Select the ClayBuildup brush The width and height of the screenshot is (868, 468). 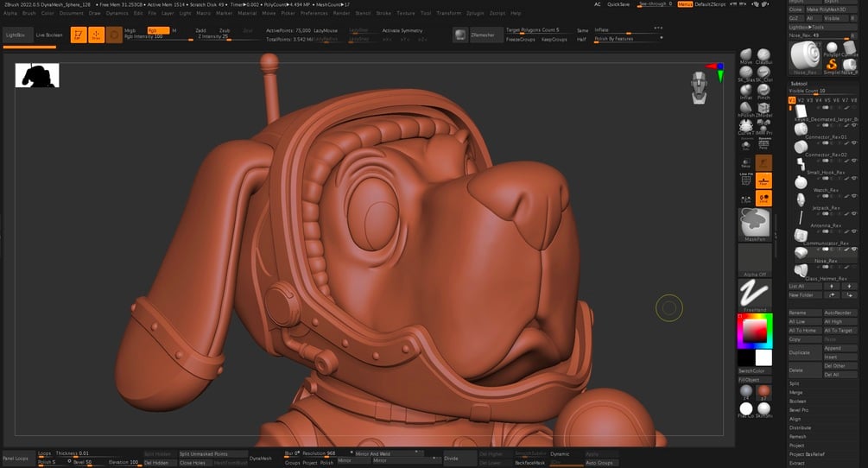tap(764, 56)
